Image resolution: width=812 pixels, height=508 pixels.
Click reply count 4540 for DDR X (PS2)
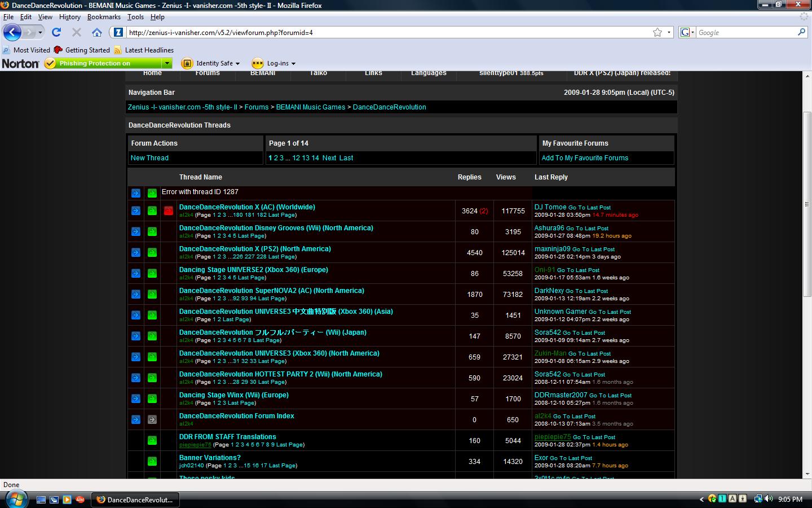(x=475, y=252)
